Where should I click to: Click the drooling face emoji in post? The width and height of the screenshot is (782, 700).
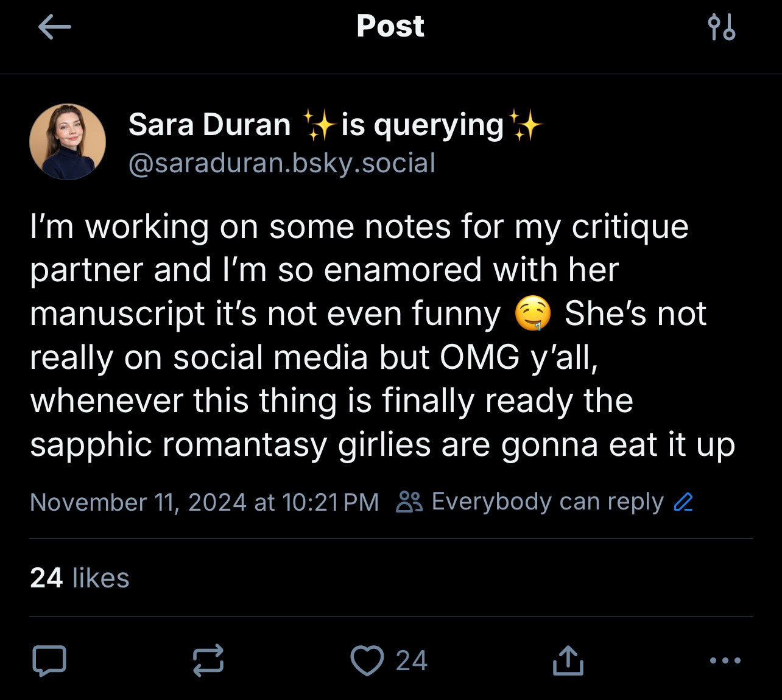pyautogui.click(x=533, y=314)
